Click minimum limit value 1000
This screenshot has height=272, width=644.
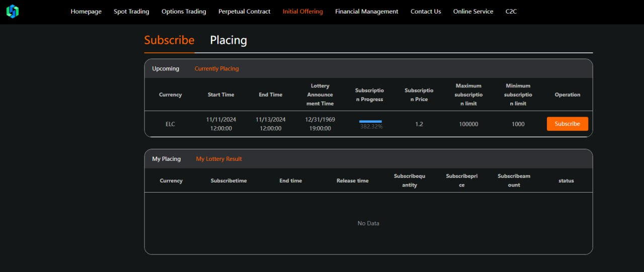point(518,124)
